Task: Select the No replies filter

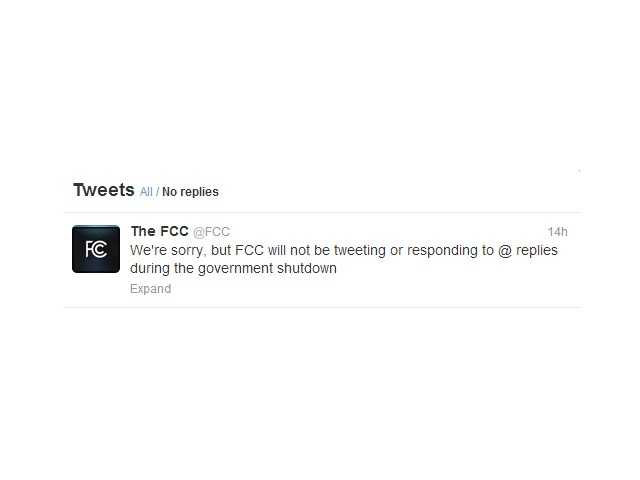Action: click(x=190, y=191)
